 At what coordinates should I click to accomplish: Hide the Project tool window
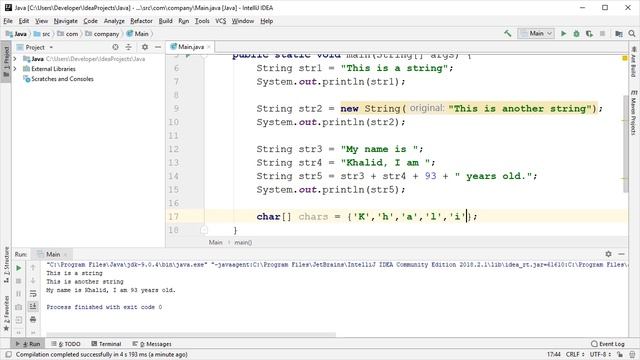tap(158, 47)
